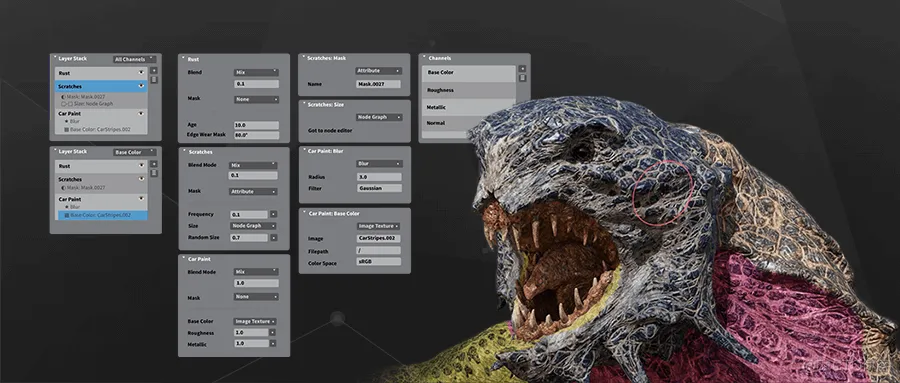
Task: Delete layer in Base Color Layer Stack
Action: tap(154, 173)
